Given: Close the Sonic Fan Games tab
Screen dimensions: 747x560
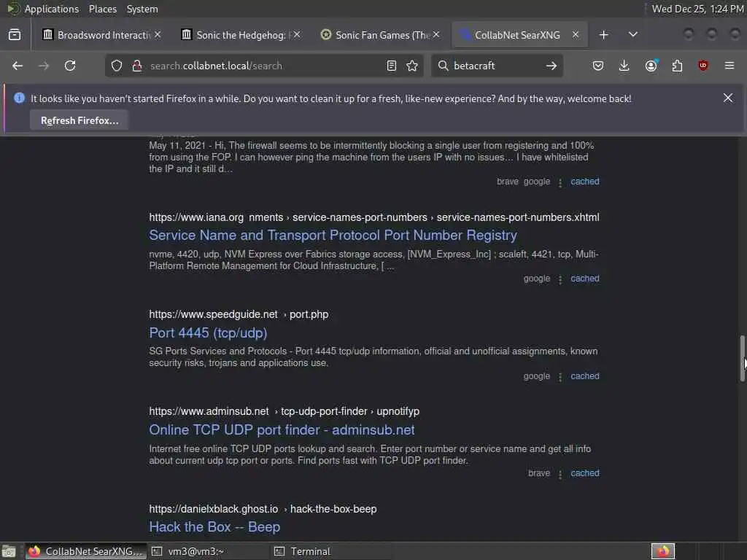Looking at the screenshot, I should pos(436,35).
